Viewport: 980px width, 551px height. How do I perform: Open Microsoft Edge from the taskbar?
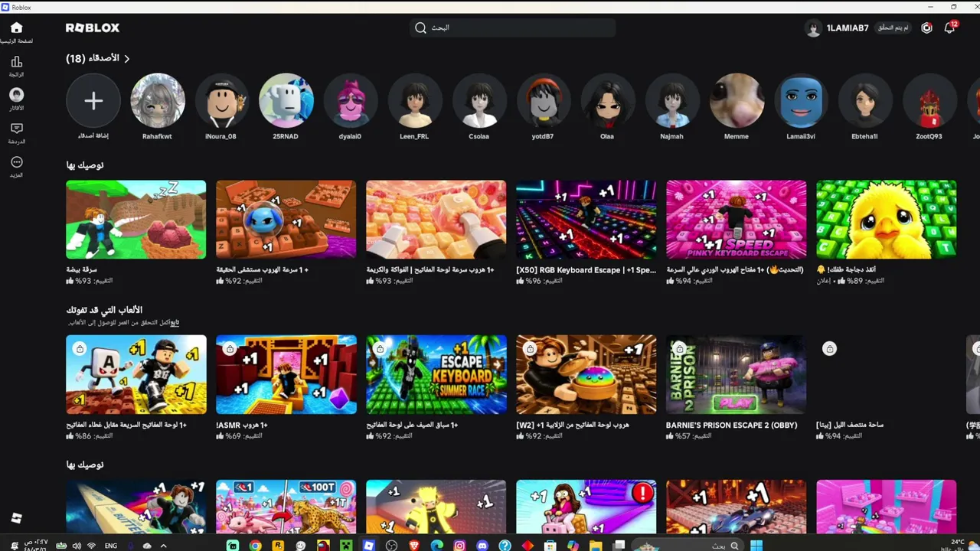click(437, 546)
